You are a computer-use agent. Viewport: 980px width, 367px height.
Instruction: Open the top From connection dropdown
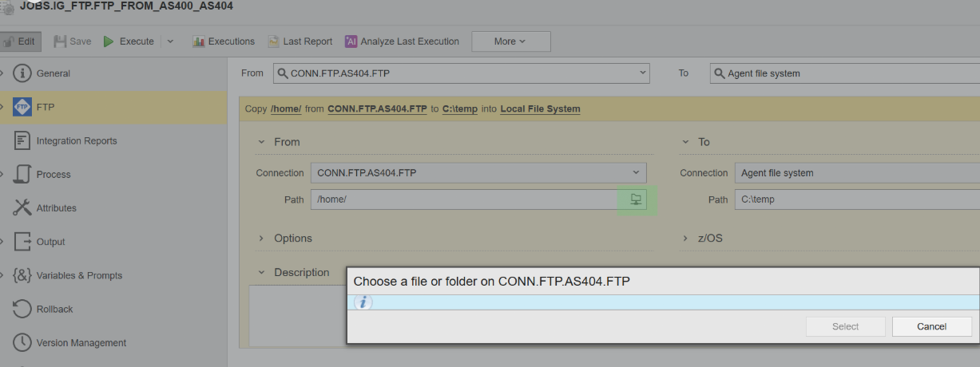tap(462, 73)
